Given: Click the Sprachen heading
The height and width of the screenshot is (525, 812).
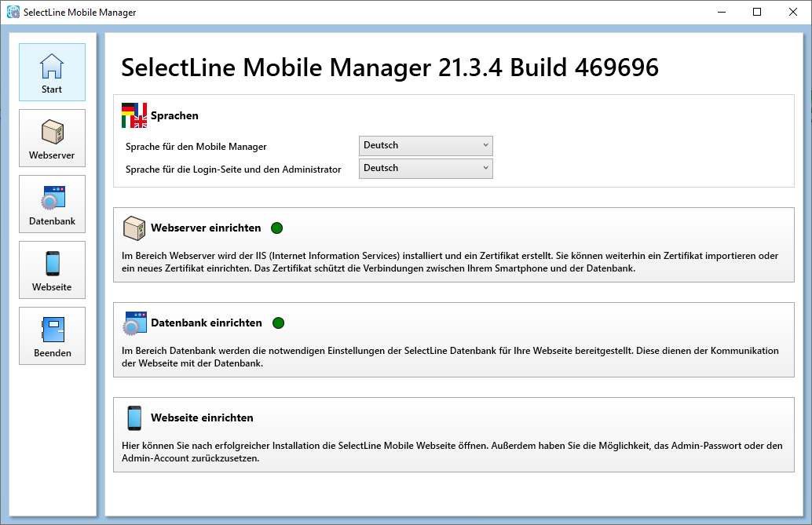Looking at the screenshot, I should (174, 115).
